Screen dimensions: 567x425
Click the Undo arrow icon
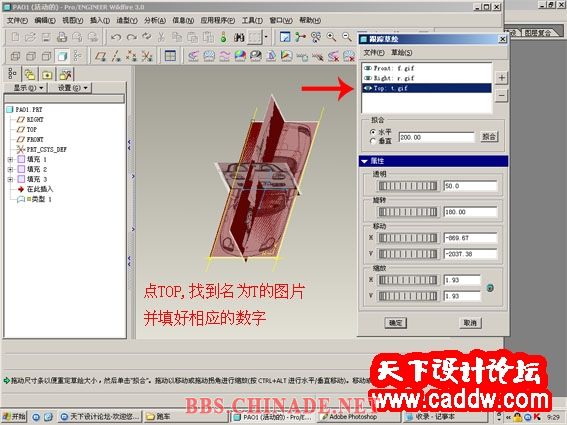pyautogui.click(x=116, y=37)
